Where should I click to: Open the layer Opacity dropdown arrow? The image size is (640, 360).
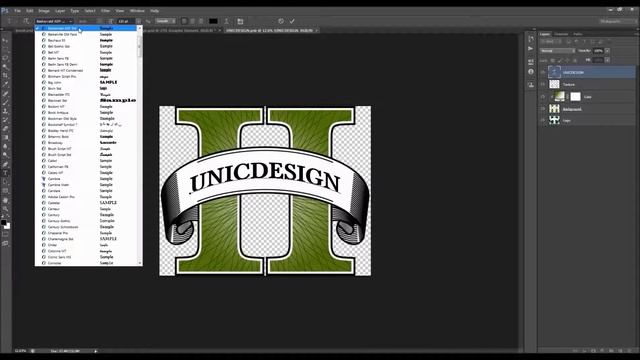pos(607,51)
